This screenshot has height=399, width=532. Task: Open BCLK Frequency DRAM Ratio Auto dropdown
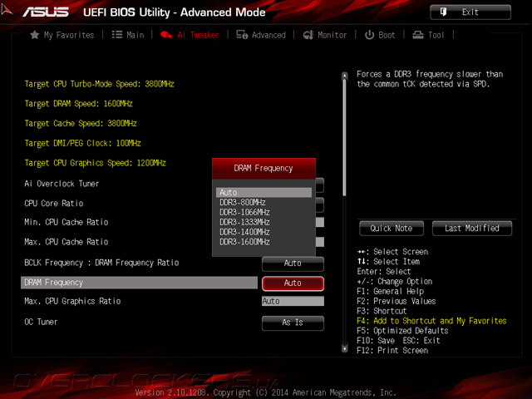click(293, 264)
